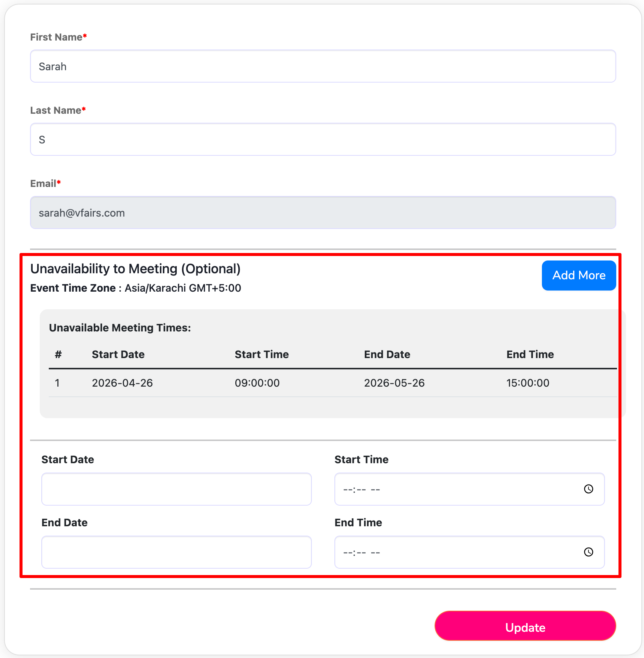Focus the First Name input field
This screenshot has height=658, width=644.
323,66
